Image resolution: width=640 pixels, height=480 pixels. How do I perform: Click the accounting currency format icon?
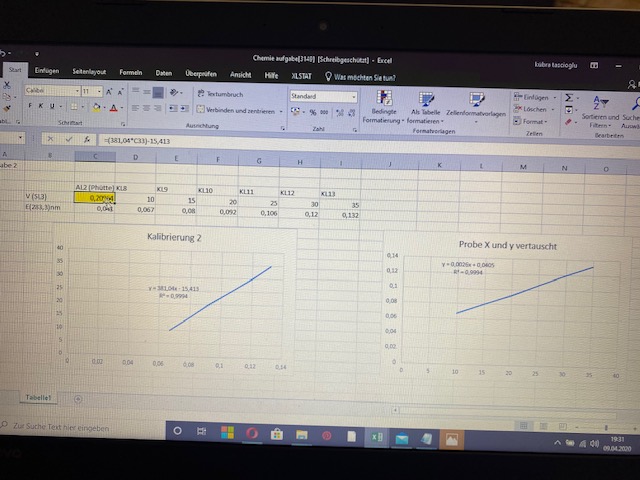[x=295, y=111]
